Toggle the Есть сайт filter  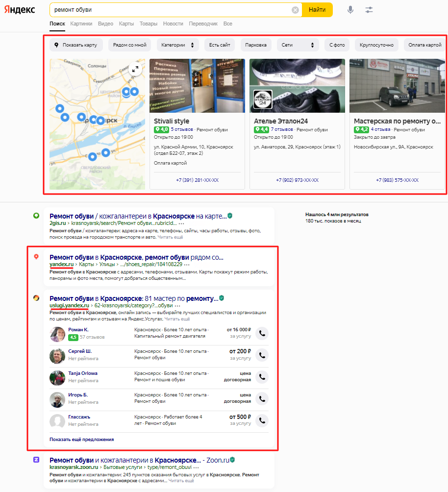[220, 45]
